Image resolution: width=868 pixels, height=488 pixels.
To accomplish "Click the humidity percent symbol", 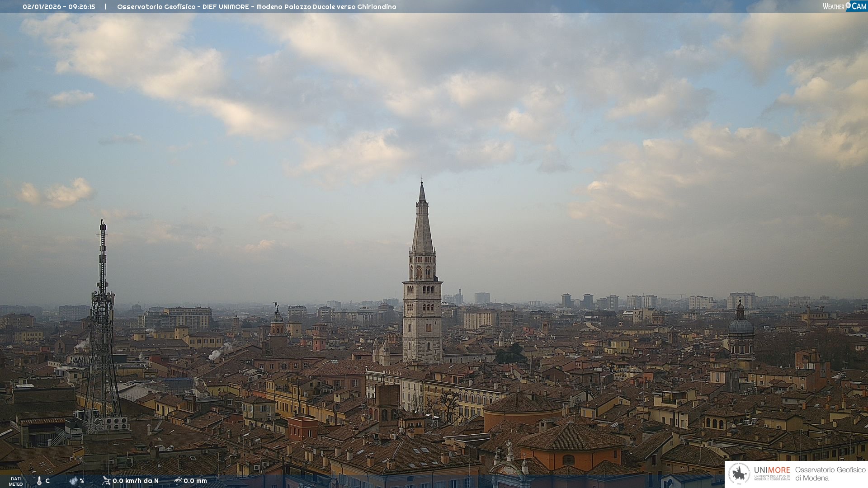I will 82,481.
